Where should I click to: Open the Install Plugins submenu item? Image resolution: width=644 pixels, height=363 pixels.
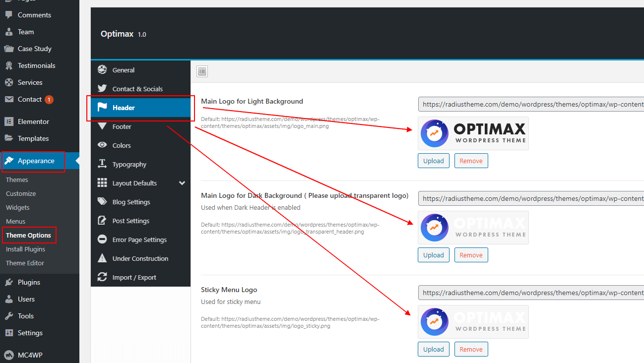(25, 249)
